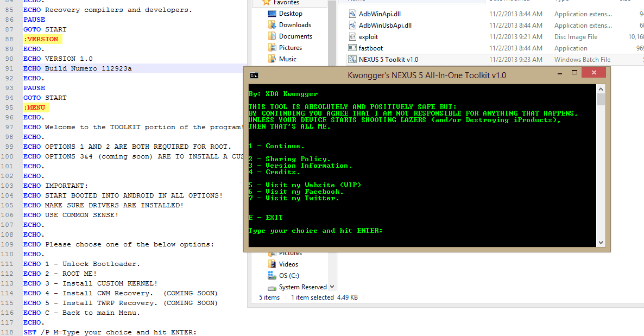Click the AdbWinUsbApi.dll file icon

pos(352,26)
